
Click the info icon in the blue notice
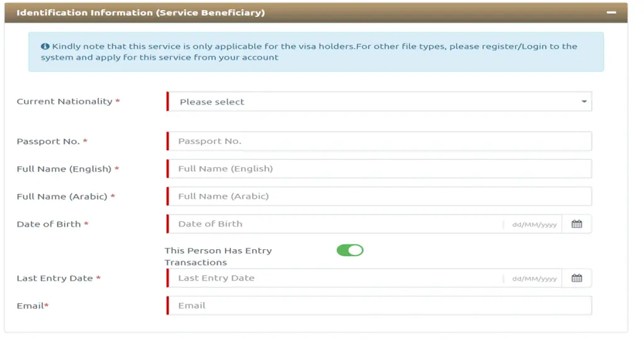point(45,47)
